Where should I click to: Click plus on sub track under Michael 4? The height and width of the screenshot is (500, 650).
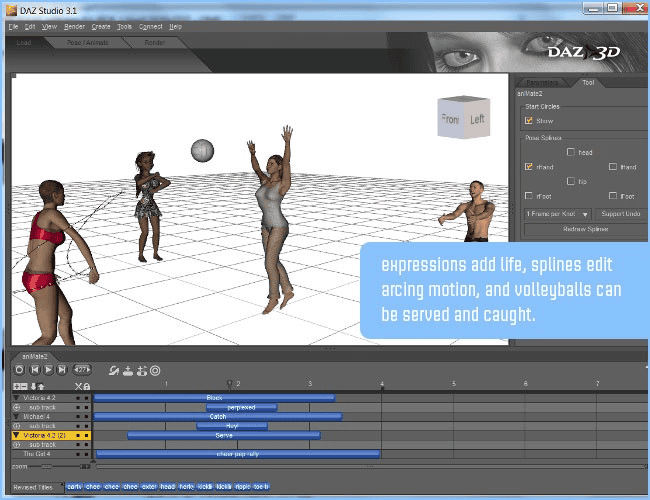pyautogui.click(x=17, y=426)
